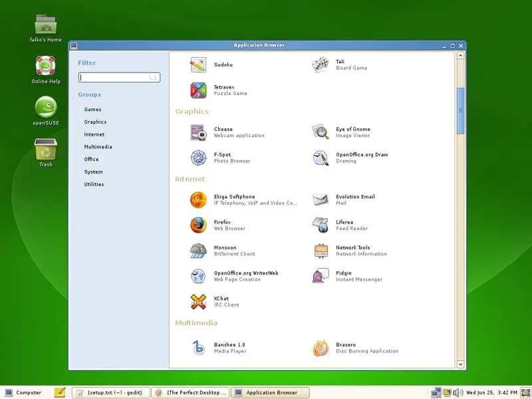Image resolution: width=532 pixels, height=399 pixels.
Task: Select the Graphics group in the sidebar
Action: tap(95, 122)
